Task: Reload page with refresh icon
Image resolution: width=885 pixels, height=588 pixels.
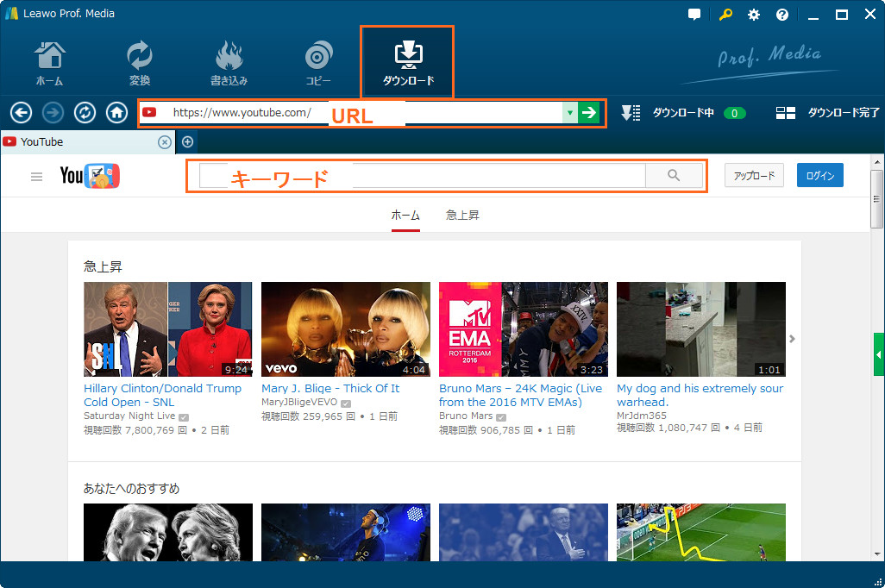Action: coord(85,113)
